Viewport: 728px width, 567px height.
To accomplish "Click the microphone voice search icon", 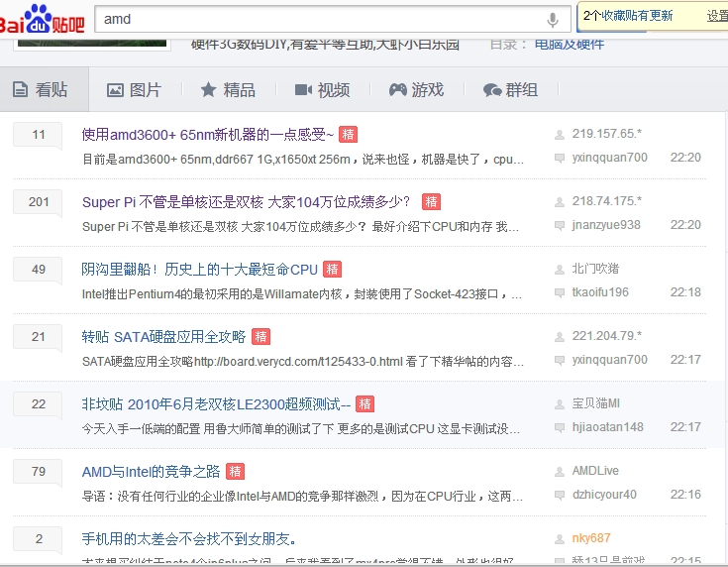I will [x=552, y=20].
